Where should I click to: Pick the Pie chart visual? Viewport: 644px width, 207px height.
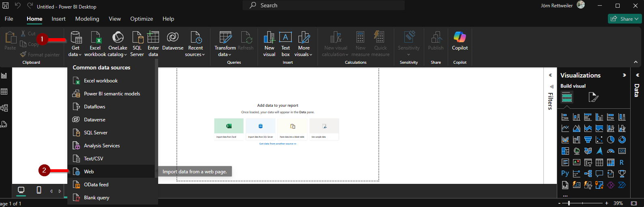point(611,140)
